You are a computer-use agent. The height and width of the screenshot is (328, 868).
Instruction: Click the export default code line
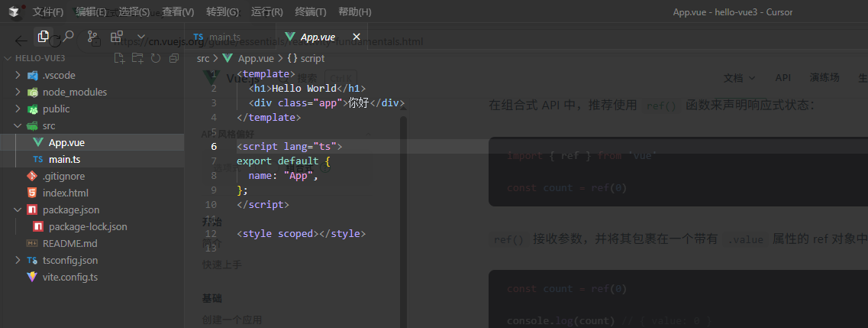point(283,161)
